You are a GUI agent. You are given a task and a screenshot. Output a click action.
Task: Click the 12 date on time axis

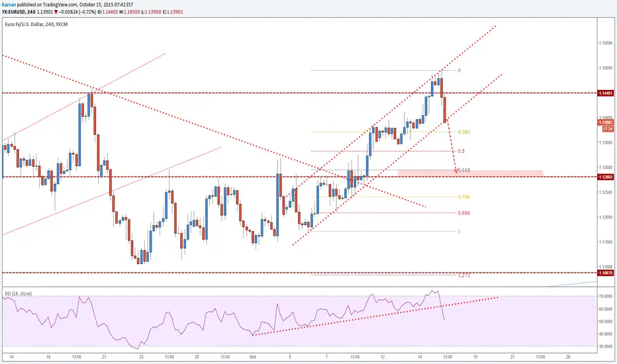(x=383, y=357)
